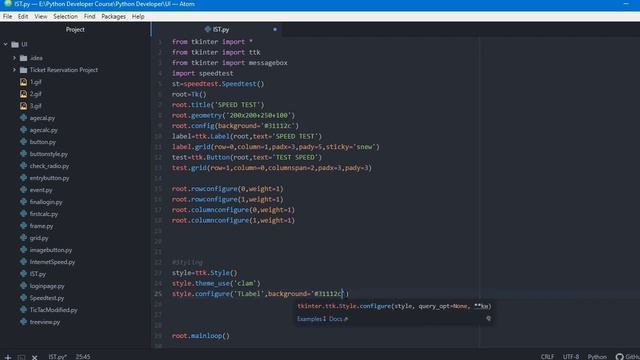The width and height of the screenshot is (640, 360).
Task: Open Speedtest.py in the tree
Action: 47,298
